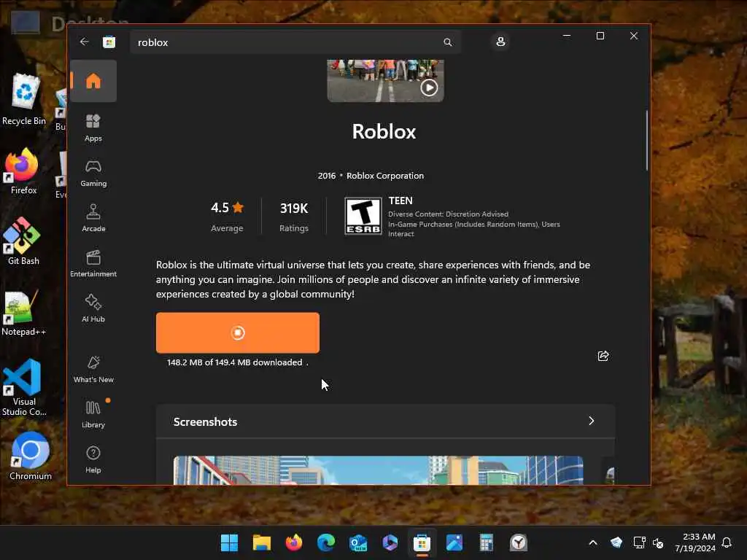Share the Roblox app page
The height and width of the screenshot is (560, 747).
tap(603, 356)
